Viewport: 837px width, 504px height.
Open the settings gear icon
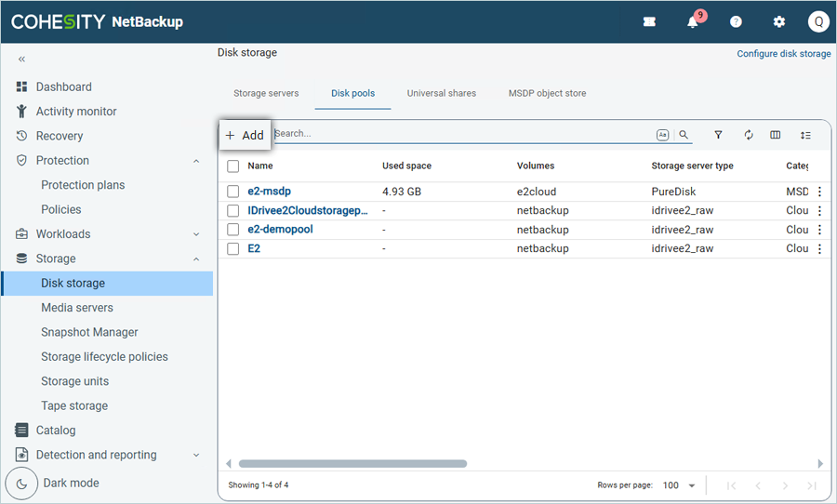(x=779, y=22)
